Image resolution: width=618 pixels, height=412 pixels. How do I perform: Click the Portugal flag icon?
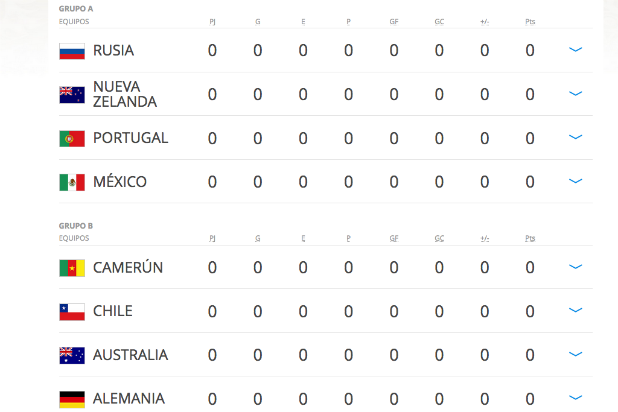pyautogui.click(x=72, y=138)
